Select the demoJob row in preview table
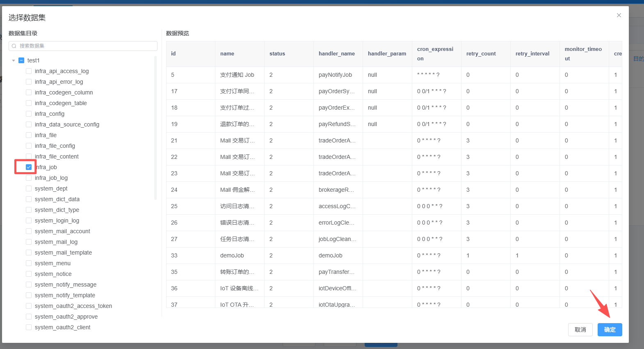Viewport: 644px width, 349px height. [232, 255]
